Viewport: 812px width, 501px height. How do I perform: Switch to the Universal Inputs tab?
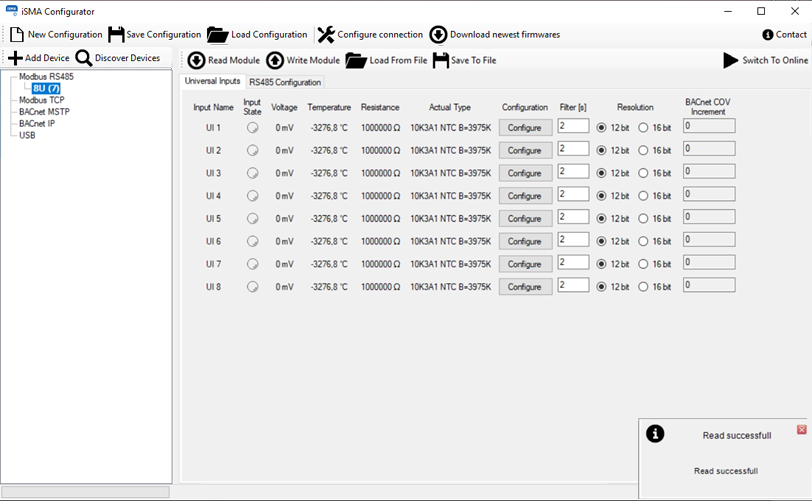[212, 81]
